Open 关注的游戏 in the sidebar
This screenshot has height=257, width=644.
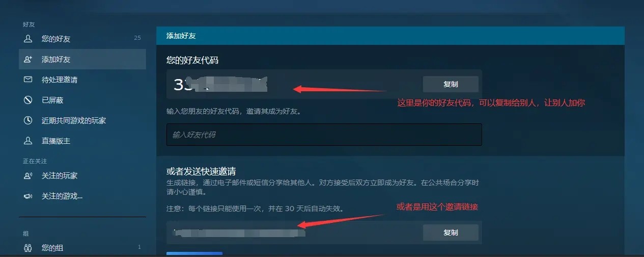pyautogui.click(x=82, y=196)
